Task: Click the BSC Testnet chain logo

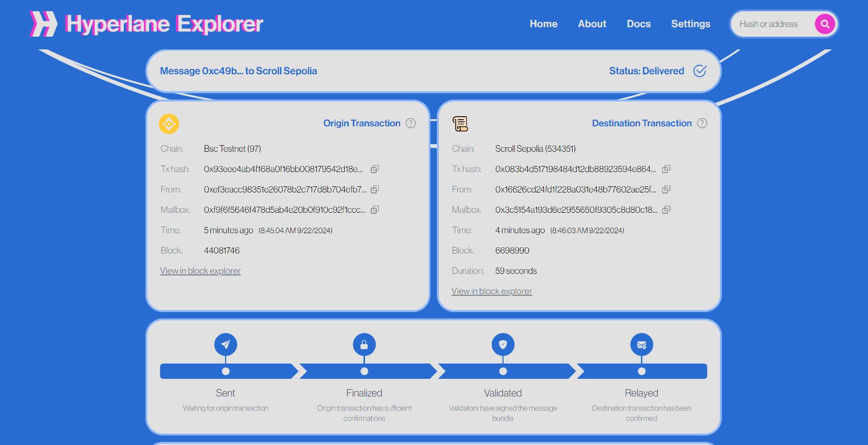Action: tap(169, 124)
